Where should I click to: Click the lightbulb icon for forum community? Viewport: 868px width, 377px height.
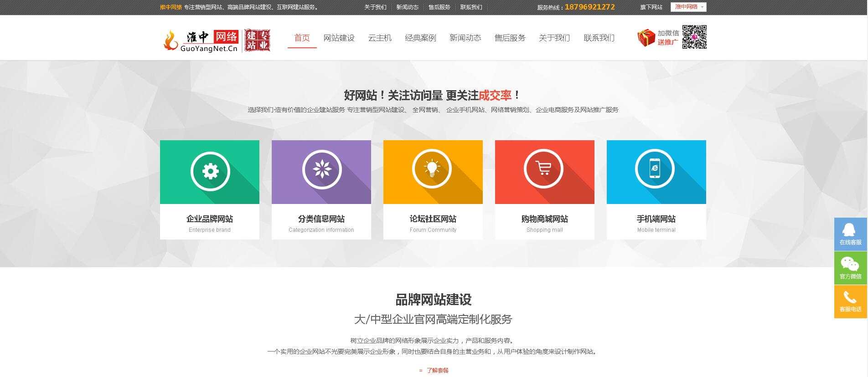click(x=432, y=168)
